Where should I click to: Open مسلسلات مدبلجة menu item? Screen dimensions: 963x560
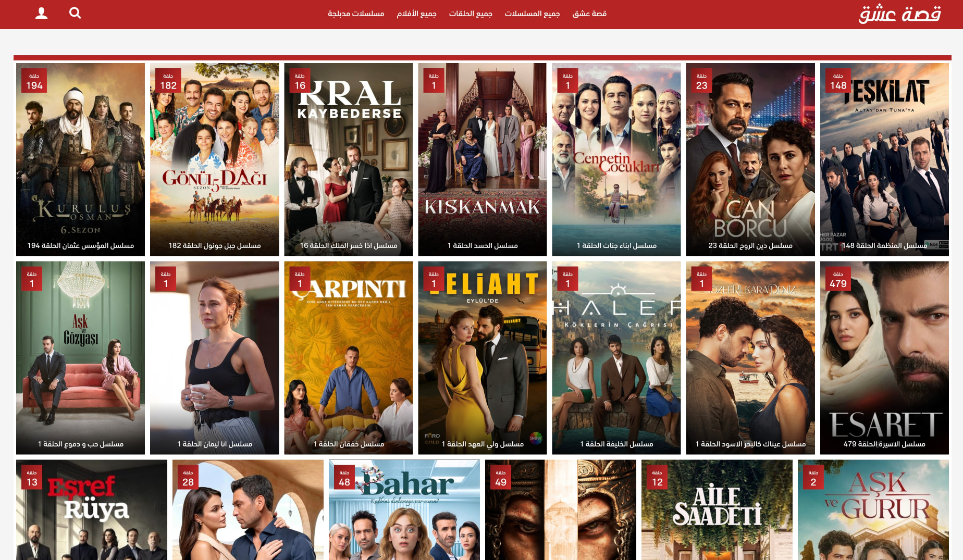pyautogui.click(x=356, y=14)
